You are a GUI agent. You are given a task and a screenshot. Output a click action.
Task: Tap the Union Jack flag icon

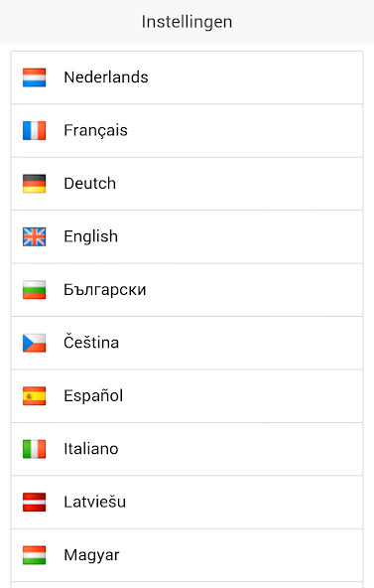coord(34,236)
